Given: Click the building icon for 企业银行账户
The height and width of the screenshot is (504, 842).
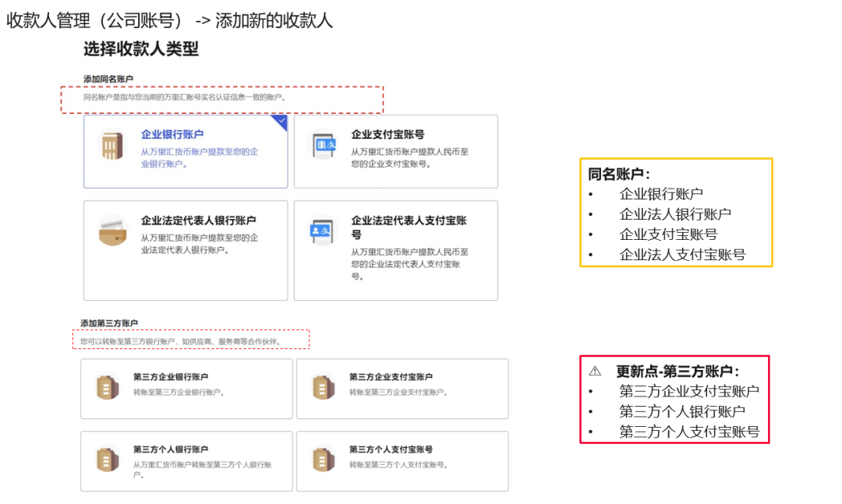Looking at the screenshot, I should [112, 146].
